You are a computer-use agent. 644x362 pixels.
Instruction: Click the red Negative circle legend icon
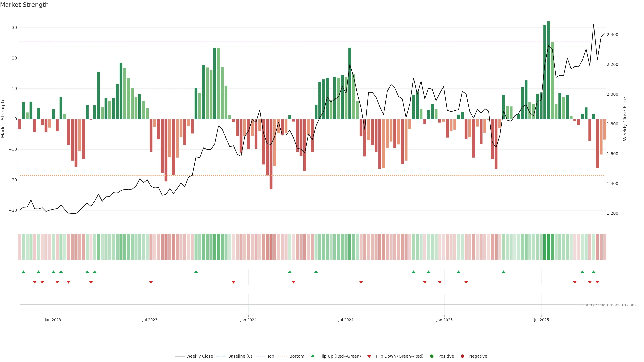click(462, 356)
